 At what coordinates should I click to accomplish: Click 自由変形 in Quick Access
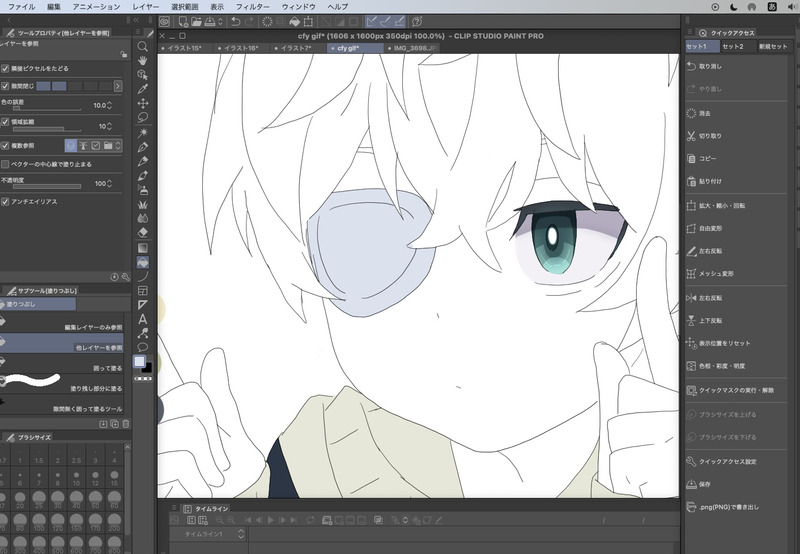tap(710, 229)
